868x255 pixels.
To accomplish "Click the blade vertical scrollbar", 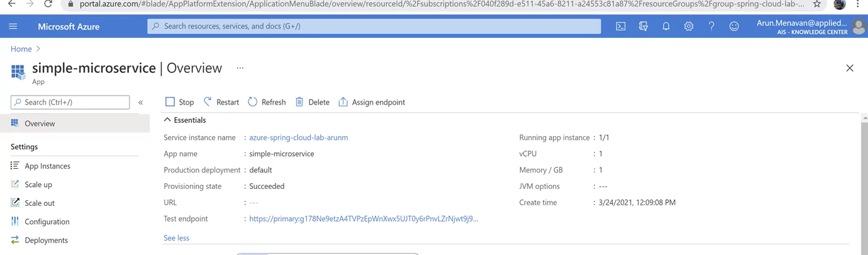I will pyautogui.click(x=864, y=185).
